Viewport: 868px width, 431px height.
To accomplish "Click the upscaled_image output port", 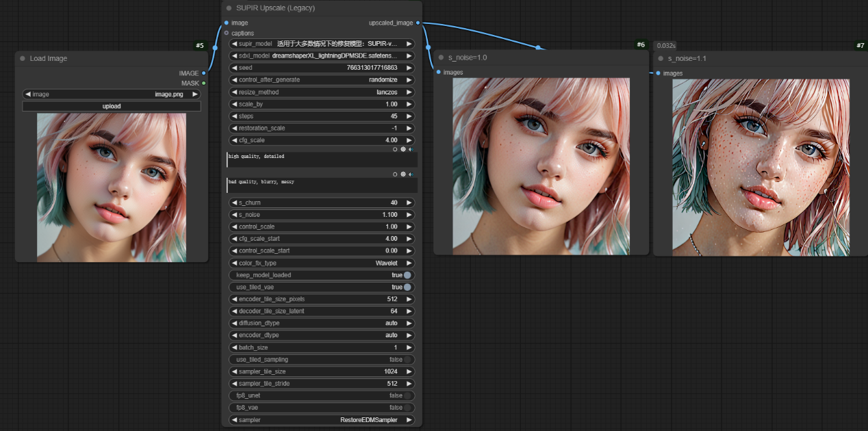I will pos(418,23).
